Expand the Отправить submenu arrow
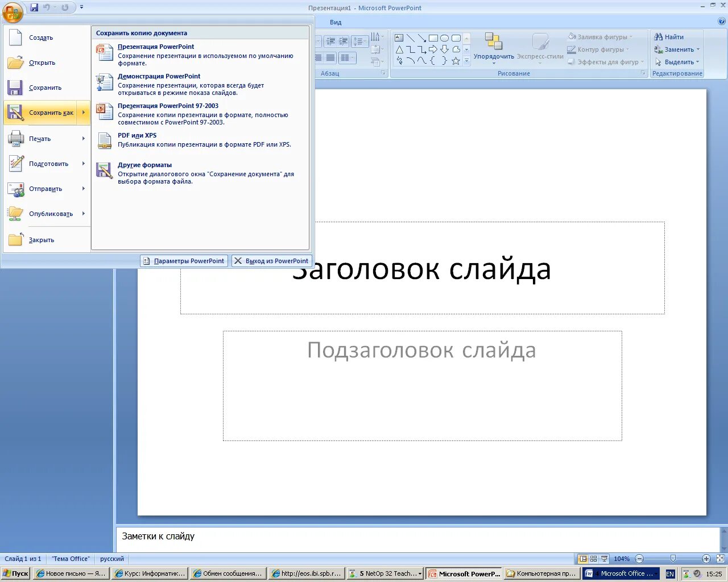The image size is (728, 582). click(x=84, y=189)
